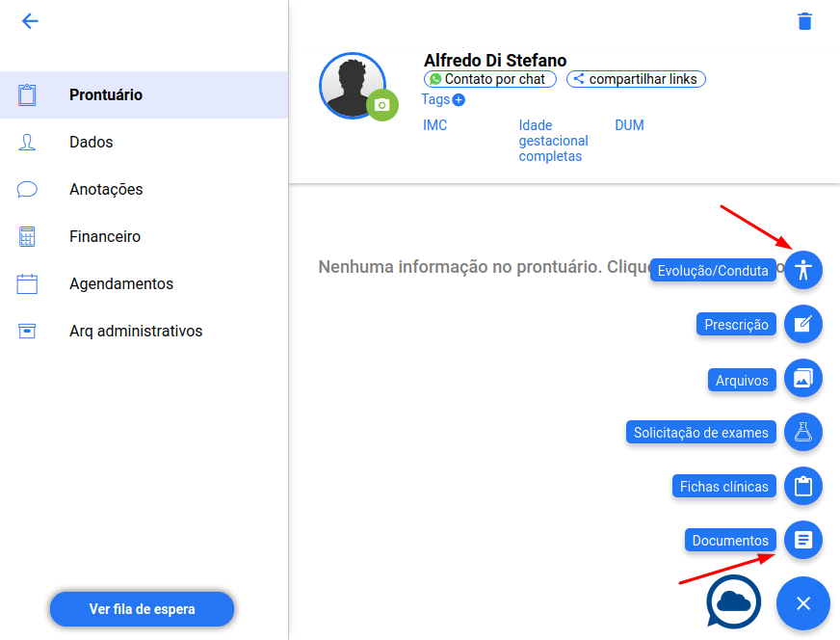Open the Financeiro menu item
This screenshot has width=840, height=640.
click(144, 236)
